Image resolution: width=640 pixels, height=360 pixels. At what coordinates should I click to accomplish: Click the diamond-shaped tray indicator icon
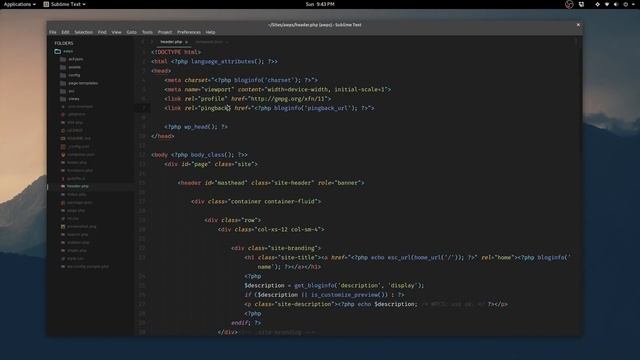tap(597, 4)
